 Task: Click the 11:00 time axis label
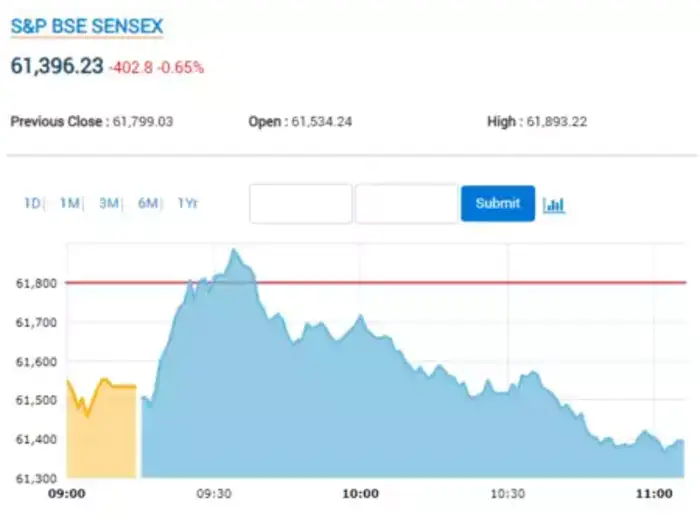click(x=653, y=493)
